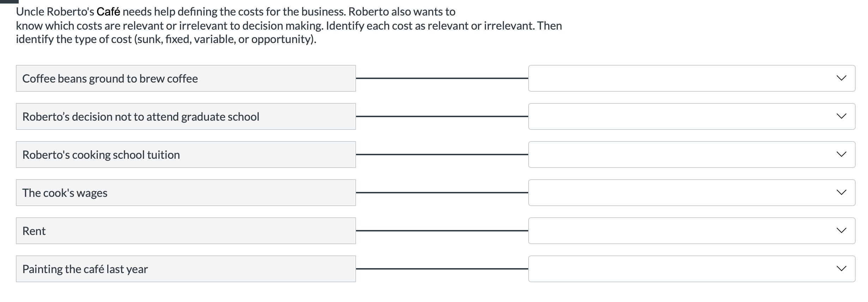Screen dimensions: 868x302
Task: Open the dropdown for Painting the café last year
Action: click(842, 268)
